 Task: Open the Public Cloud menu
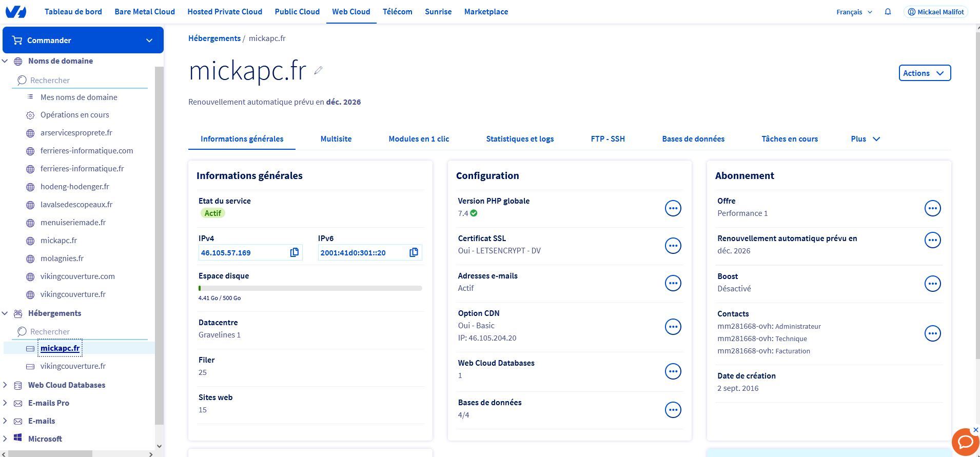pos(297,12)
